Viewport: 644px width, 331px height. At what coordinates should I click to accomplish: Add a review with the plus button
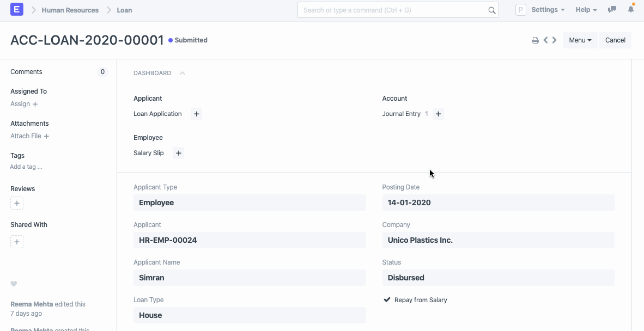click(16, 203)
